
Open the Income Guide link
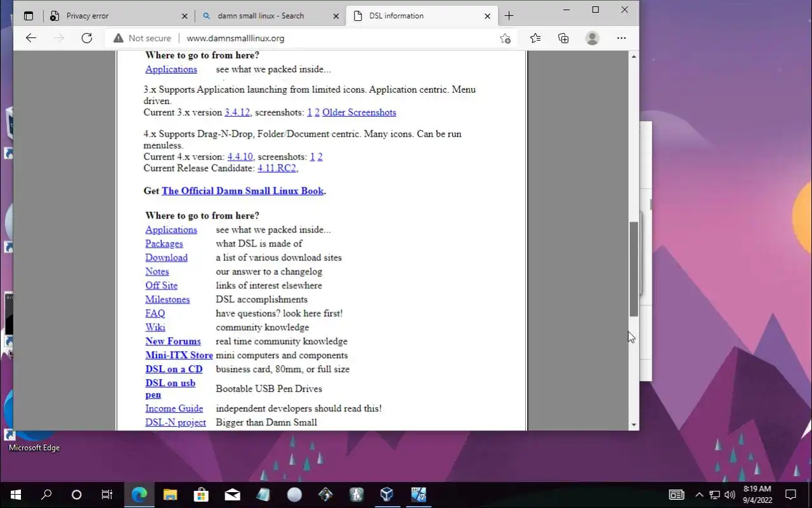[174, 409]
